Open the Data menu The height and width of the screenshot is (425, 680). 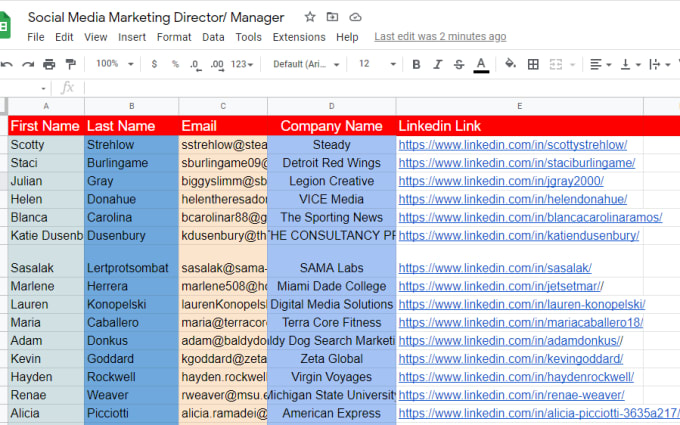point(213,37)
